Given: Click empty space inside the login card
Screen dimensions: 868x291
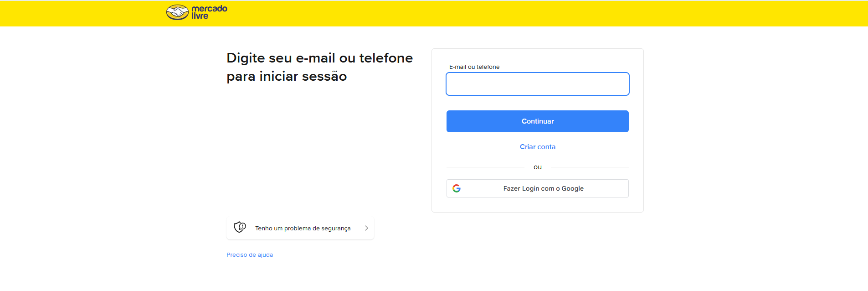Looking at the screenshot, I should click(x=538, y=204).
